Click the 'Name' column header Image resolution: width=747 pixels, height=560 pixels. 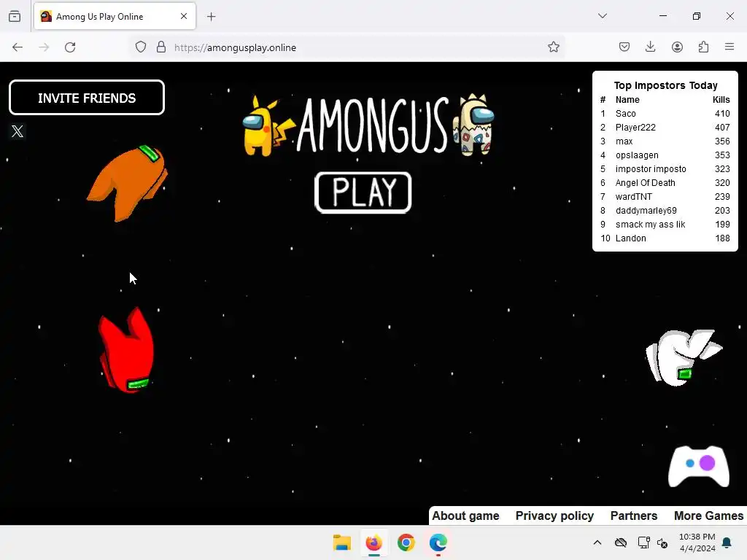tap(627, 99)
